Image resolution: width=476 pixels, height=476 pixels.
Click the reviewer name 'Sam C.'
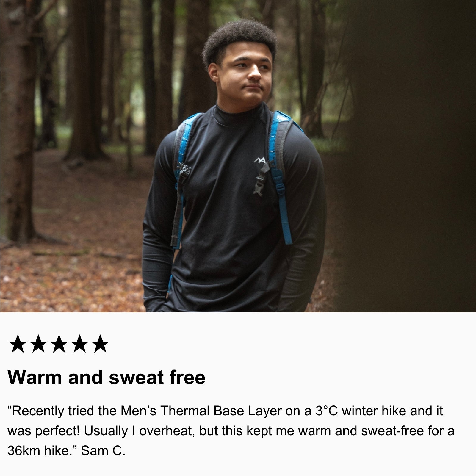click(103, 451)
